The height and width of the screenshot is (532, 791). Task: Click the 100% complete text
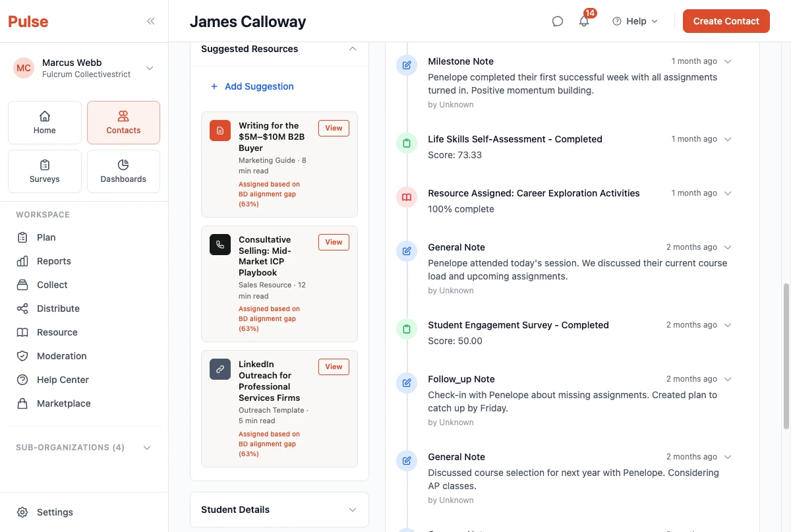(x=461, y=209)
